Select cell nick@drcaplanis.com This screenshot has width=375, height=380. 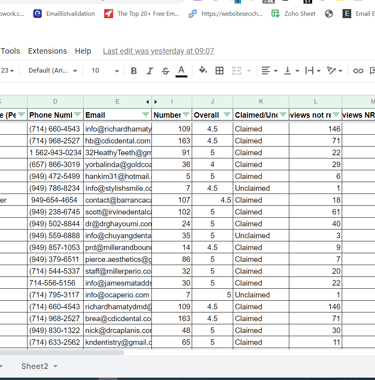tap(117, 330)
